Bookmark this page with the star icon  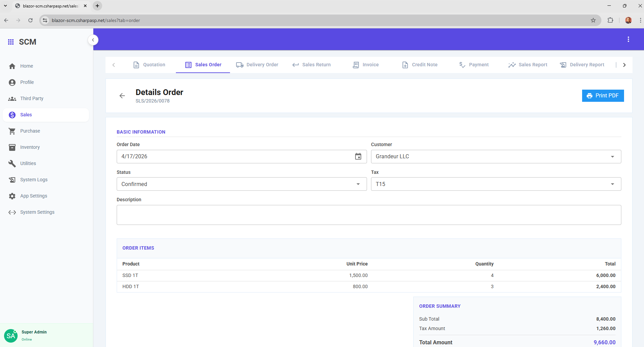(593, 20)
